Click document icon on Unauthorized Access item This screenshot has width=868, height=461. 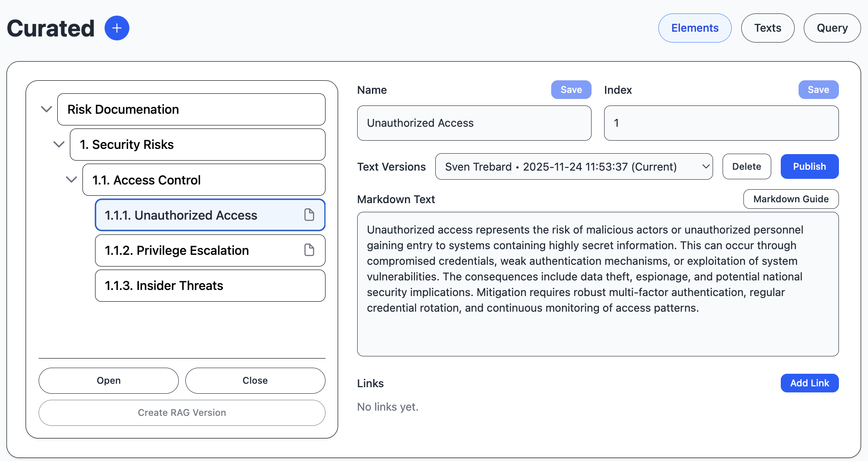(x=309, y=214)
